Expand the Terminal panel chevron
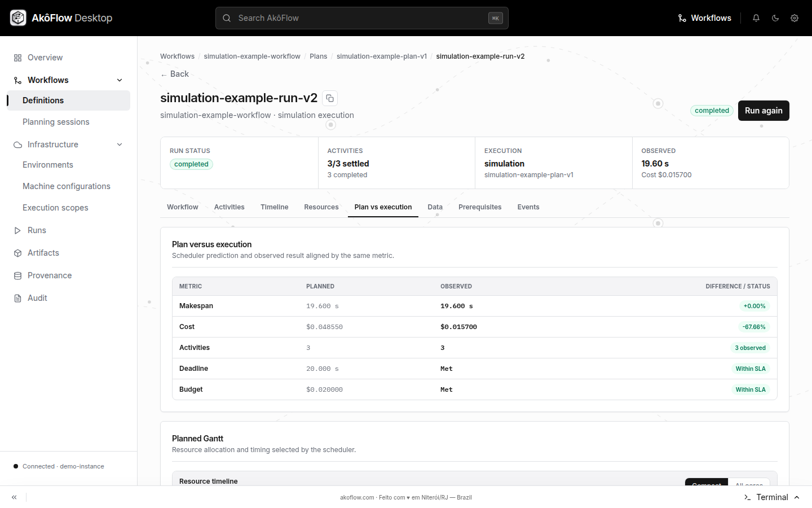The image size is (812, 508). 797,497
